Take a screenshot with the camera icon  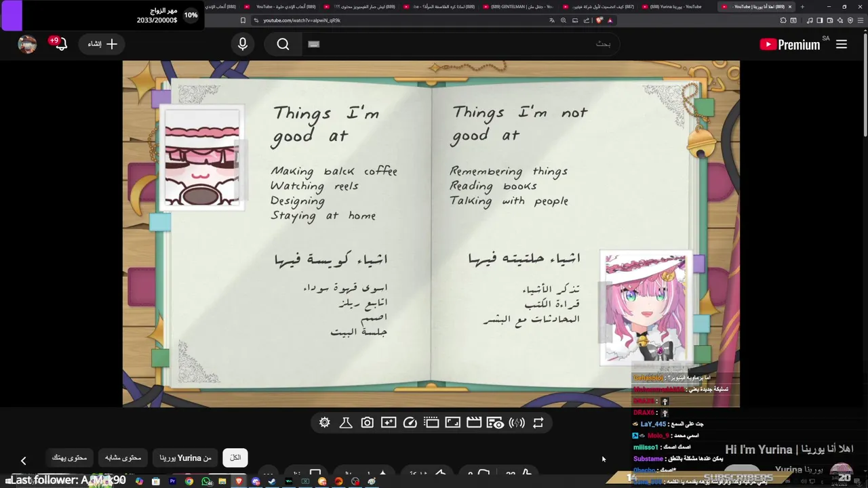[367, 423]
